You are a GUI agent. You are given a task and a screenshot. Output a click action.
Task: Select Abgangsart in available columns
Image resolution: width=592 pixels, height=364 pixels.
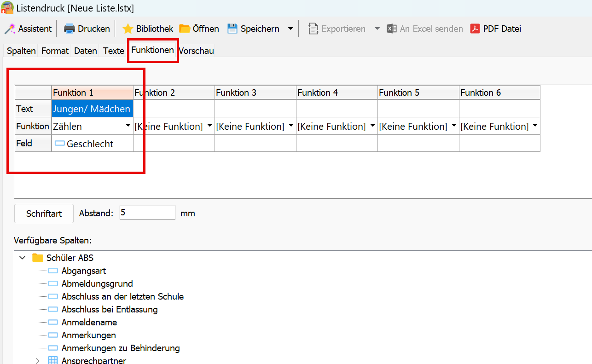(83, 271)
